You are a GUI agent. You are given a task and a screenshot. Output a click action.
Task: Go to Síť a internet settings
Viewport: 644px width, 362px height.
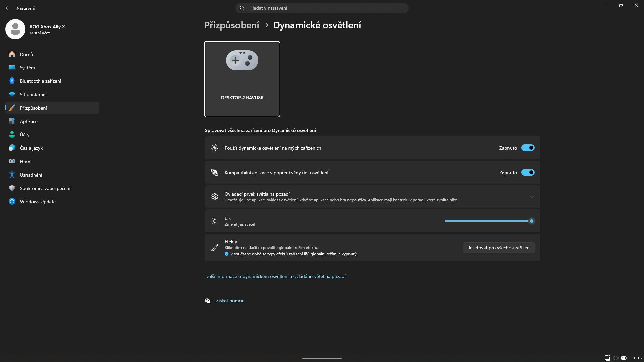pos(34,95)
